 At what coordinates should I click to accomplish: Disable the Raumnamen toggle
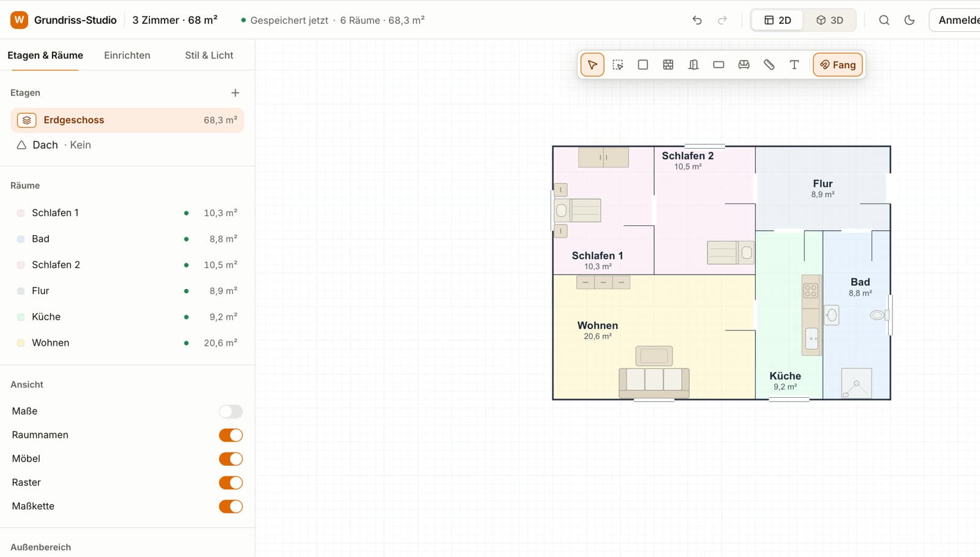click(x=231, y=435)
